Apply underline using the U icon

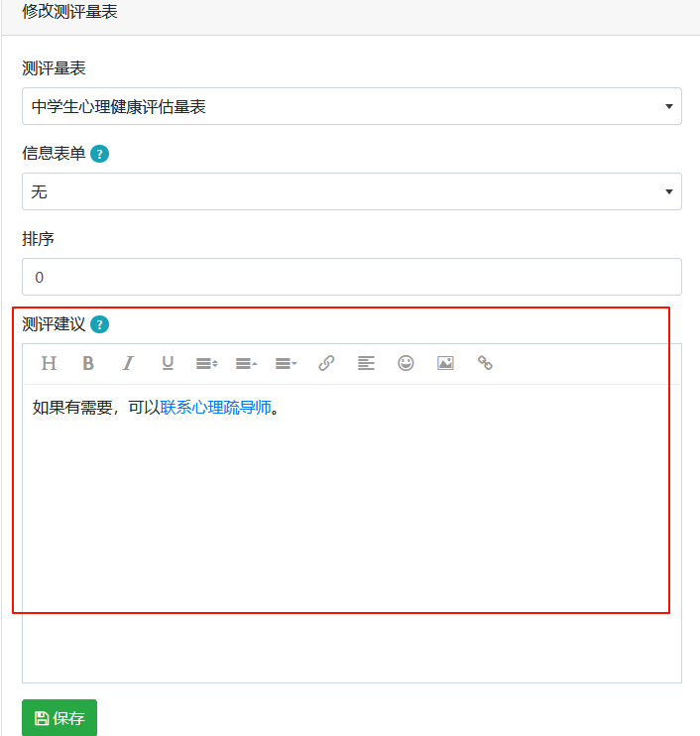tap(168, 363)
